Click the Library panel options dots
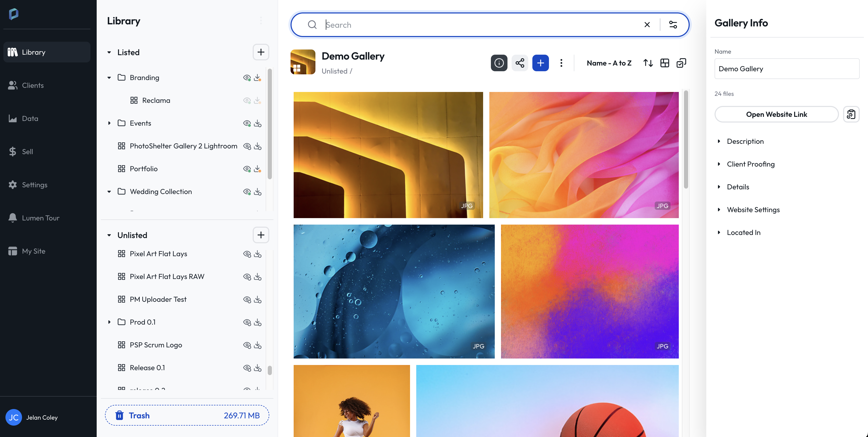 [x=261, y=20]
